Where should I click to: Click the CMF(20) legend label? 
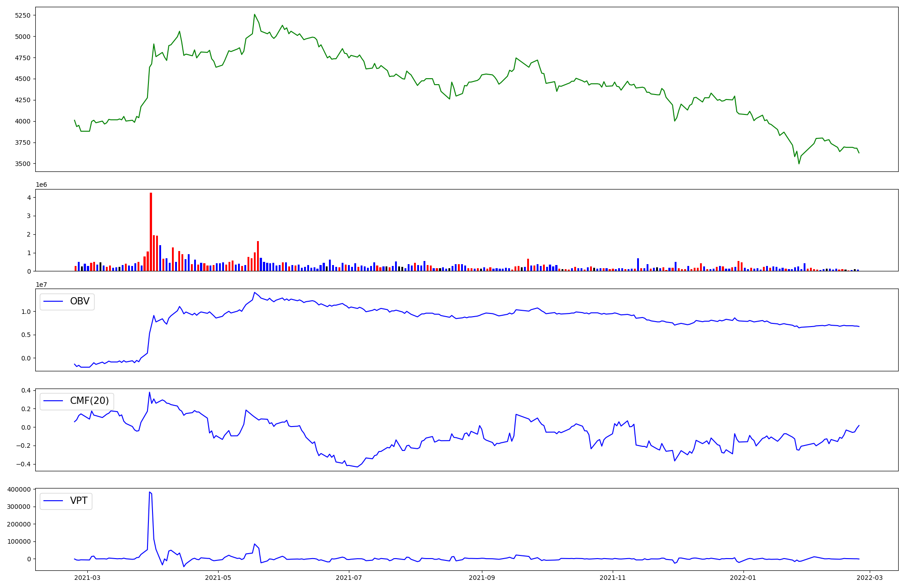point(89,401)
